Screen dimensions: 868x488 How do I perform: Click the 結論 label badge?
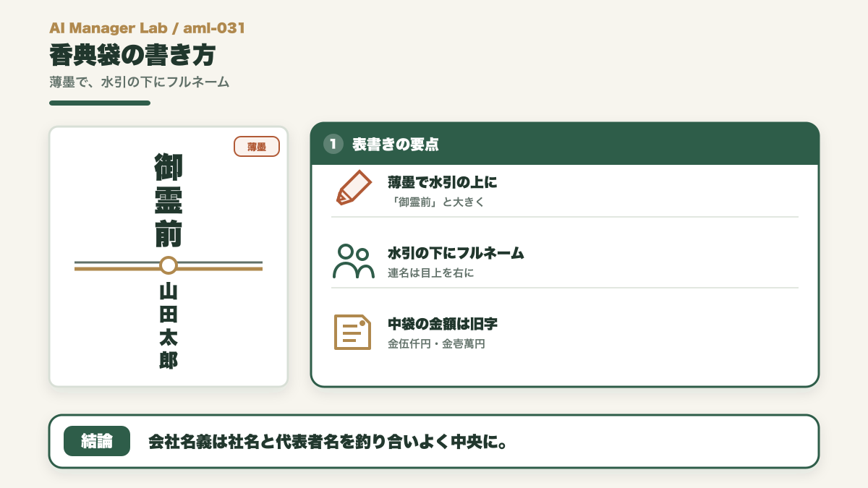pos(97,441)
